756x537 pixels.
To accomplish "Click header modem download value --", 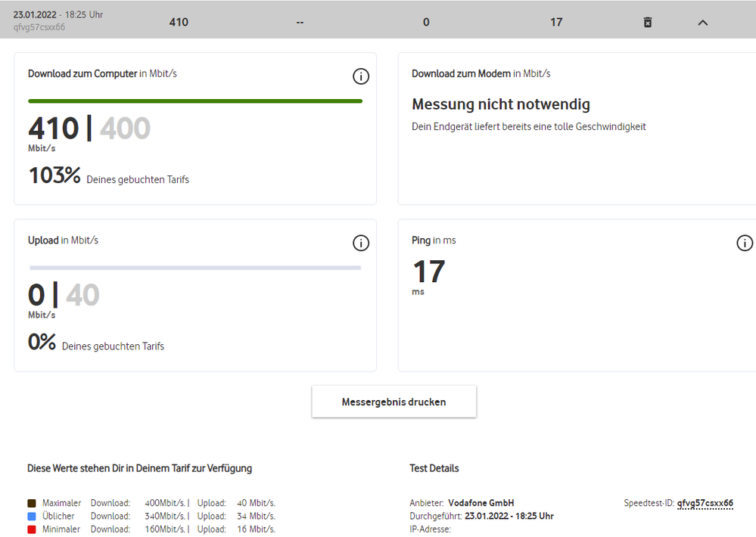I will 300,22.
